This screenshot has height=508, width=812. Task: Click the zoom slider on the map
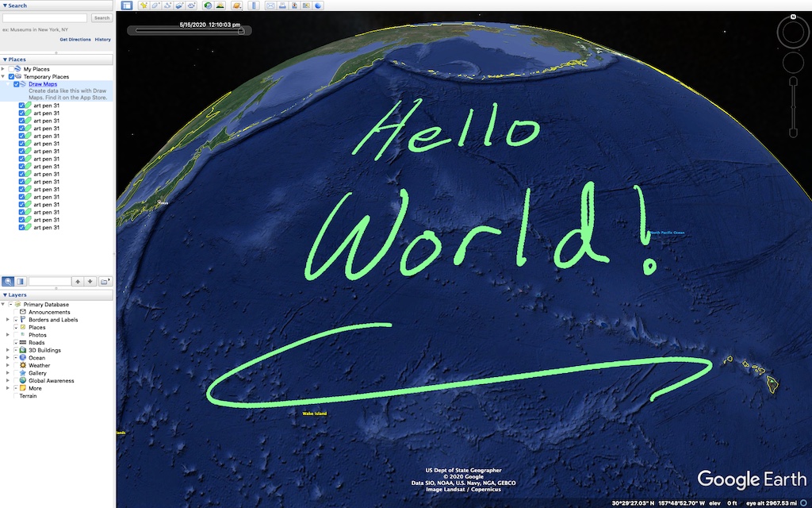[x=793, y=107]
